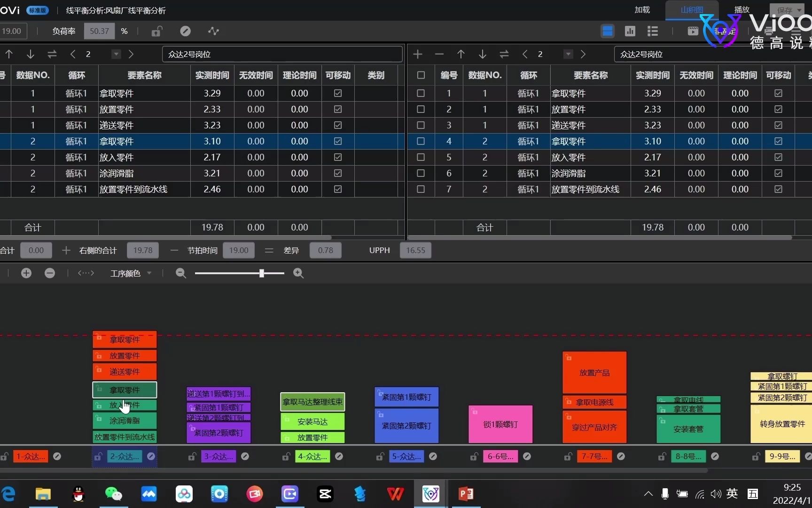Click swap arrows icon in the left panel

click(x=52, y=54)
